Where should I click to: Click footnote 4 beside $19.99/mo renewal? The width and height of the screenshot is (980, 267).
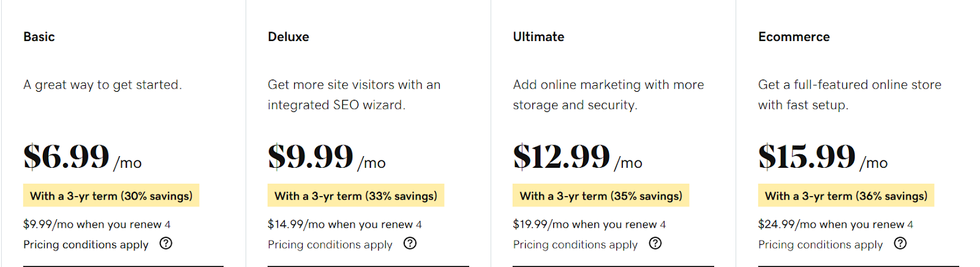[663, 225]
